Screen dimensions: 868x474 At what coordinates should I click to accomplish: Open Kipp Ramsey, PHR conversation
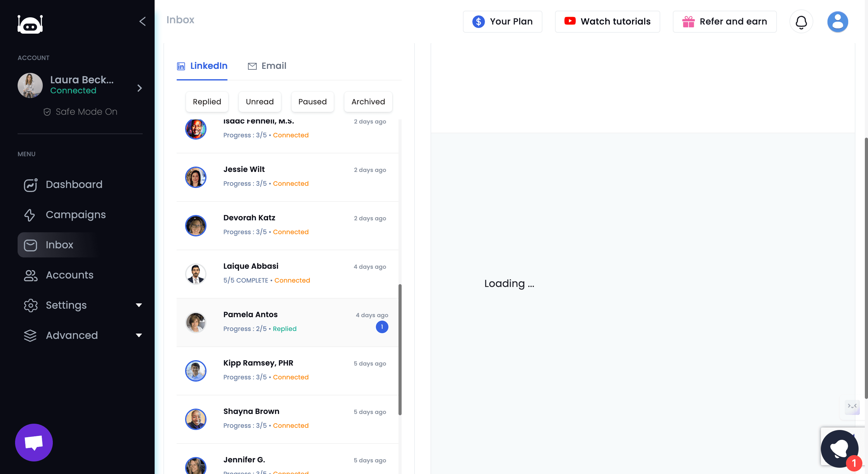288,371
